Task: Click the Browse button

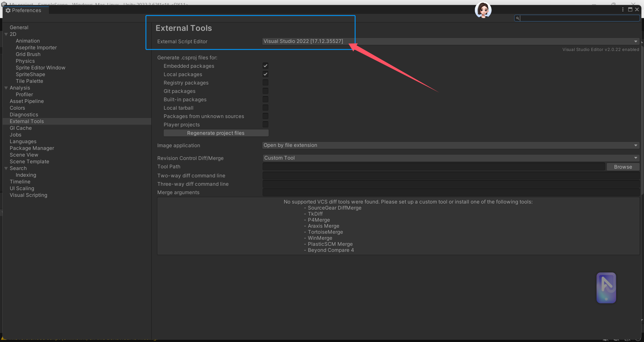Action: point(623,167)
